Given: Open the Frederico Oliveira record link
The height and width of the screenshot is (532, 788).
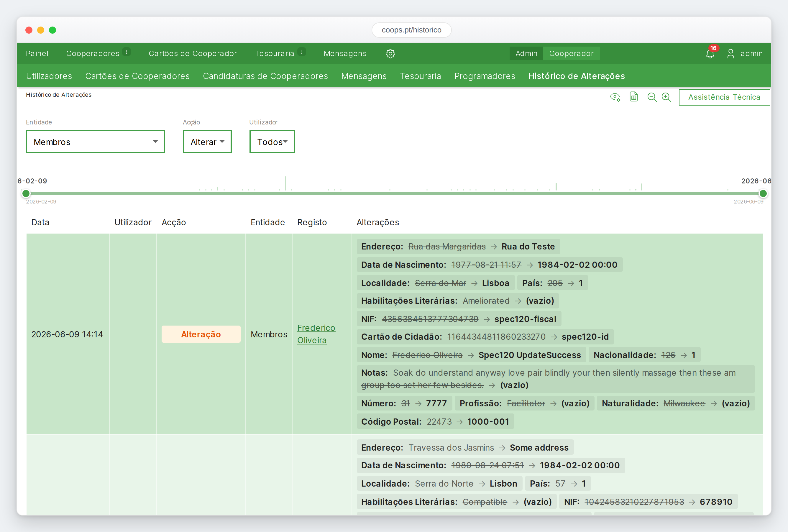Looking at the screenshot, I should (316, 334).
